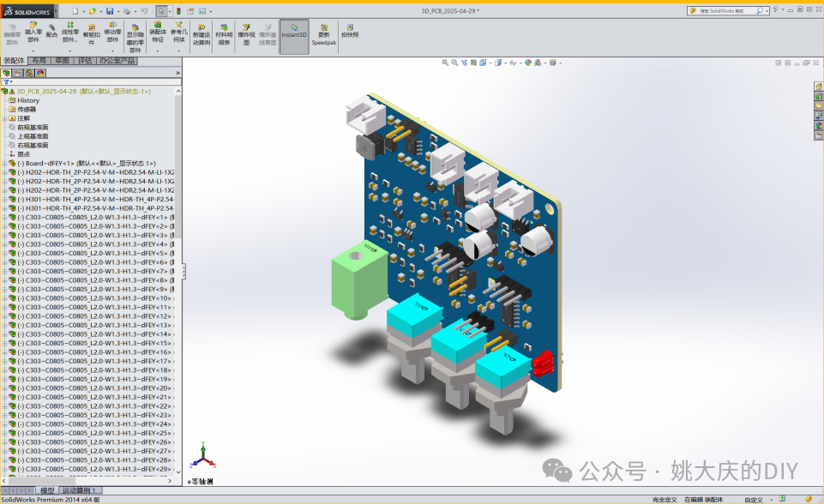Screen dimensions: 824x504
Task: Open the 插入零部件 dropdown arrow
Action: click(33, 51)
